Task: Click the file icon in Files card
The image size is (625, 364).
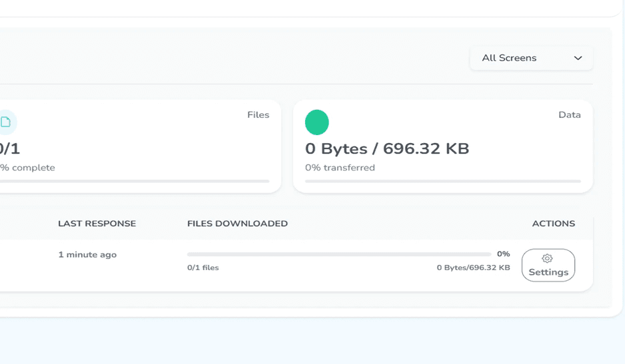Action: 5,122
